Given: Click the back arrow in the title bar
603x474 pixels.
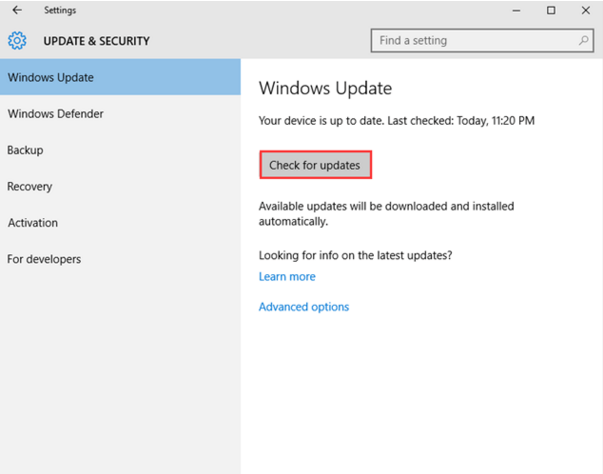Looking at the screenshot, I should [17, 10].
